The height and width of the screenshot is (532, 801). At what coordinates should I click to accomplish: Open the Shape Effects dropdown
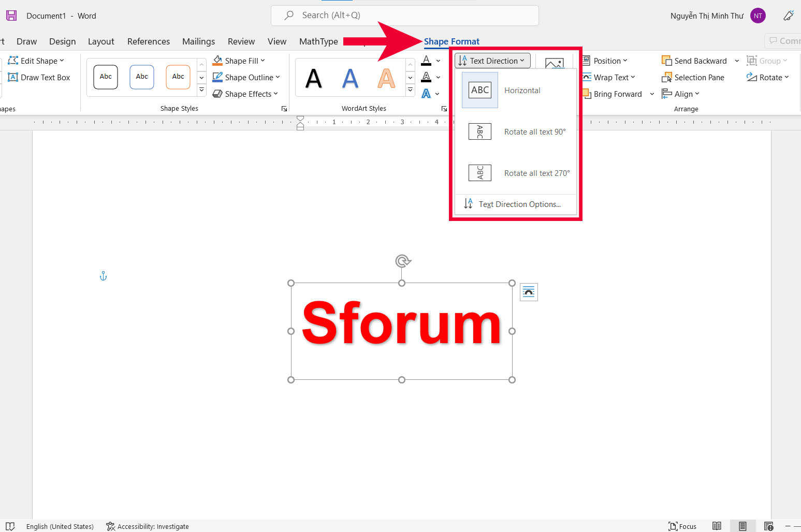click(x=245, y=94)
